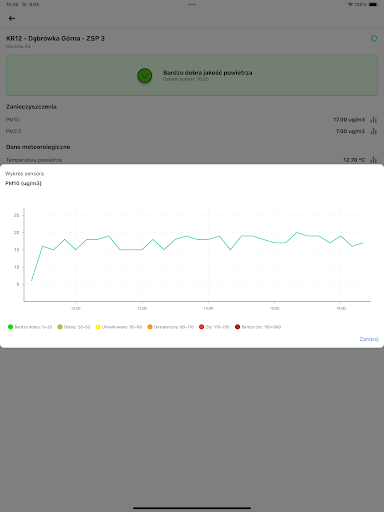Tap the green smiley air quality icon

pyautogui.click(x=145, y=75)
